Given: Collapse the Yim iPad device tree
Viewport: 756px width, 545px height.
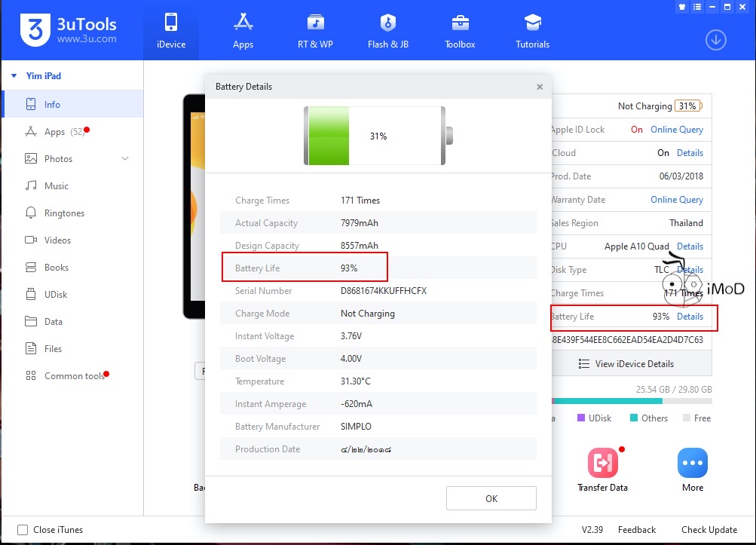Looking at the screenshot, I should (x=14, y=75).
